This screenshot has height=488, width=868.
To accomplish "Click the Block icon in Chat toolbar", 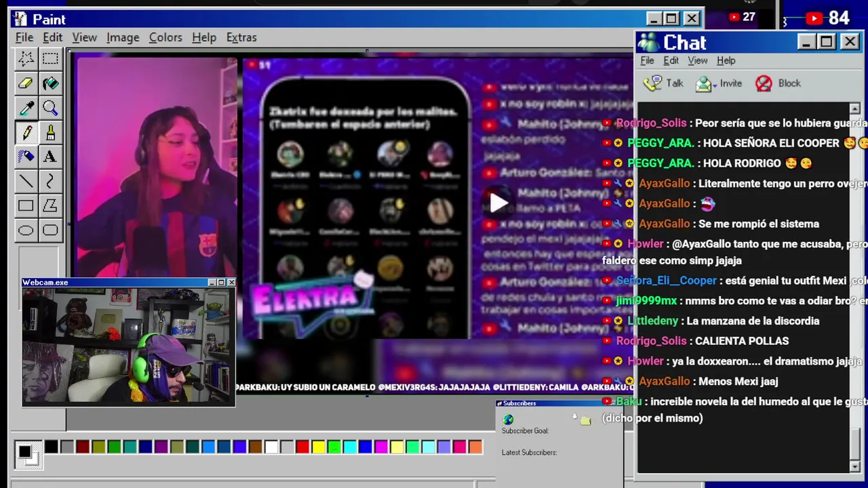I will tap(764, 83).
